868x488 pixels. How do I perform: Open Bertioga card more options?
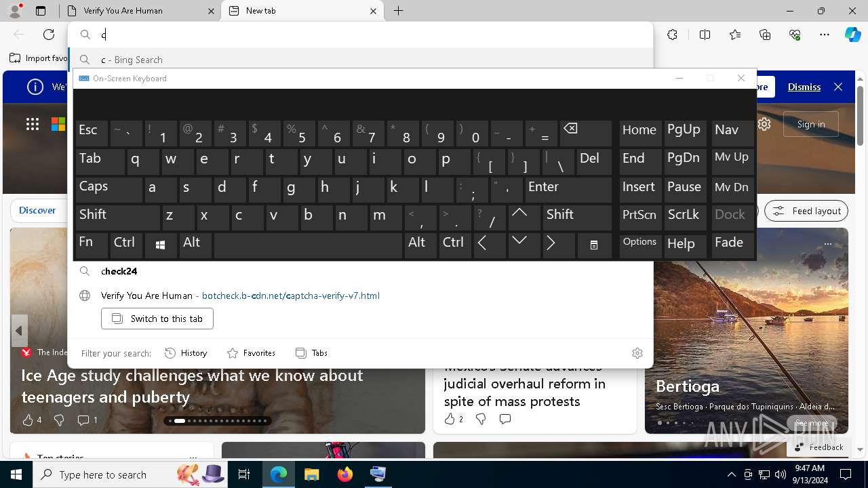point(827,243)
